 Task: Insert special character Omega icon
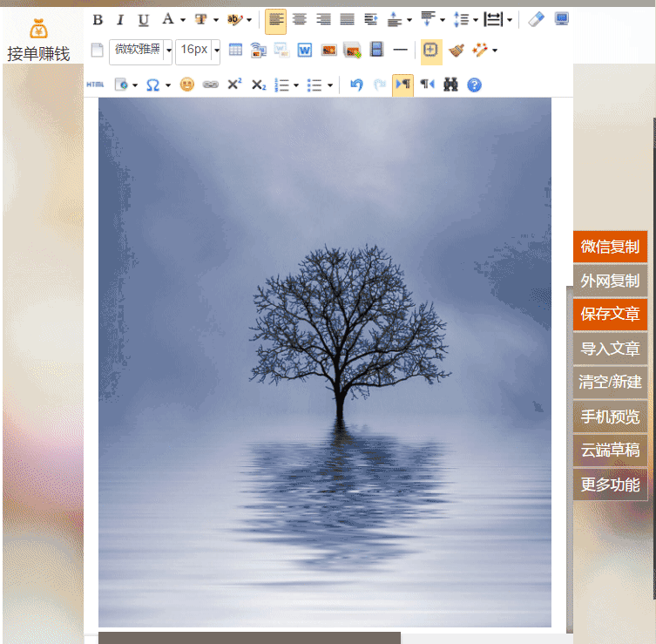point(152,85)
